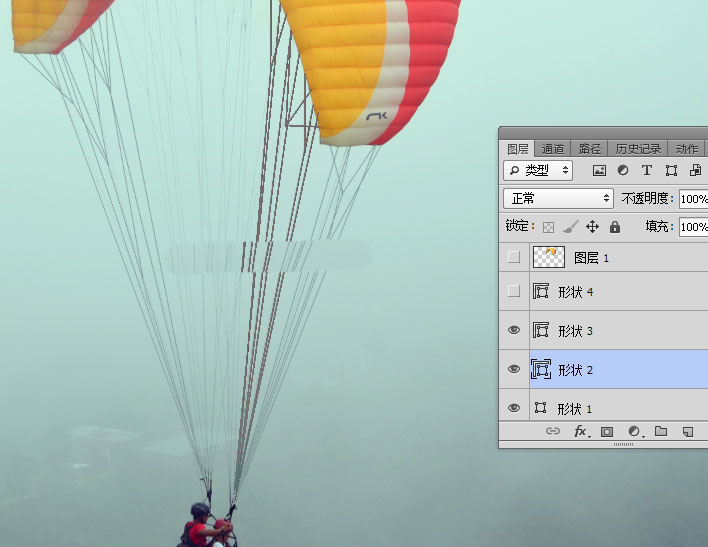The height and width of the screenshot is (547, 708).
Task: Open the fx layer style menu
Action: pos(580,432)
